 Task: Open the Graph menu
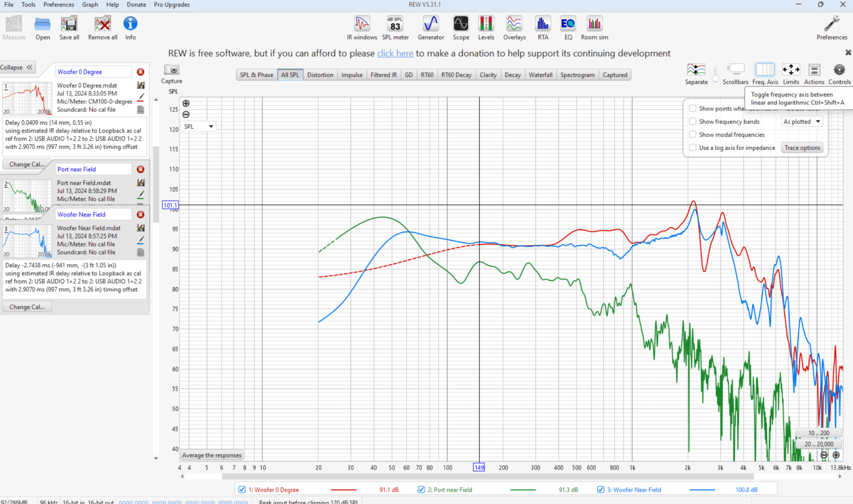pos(90,5)
